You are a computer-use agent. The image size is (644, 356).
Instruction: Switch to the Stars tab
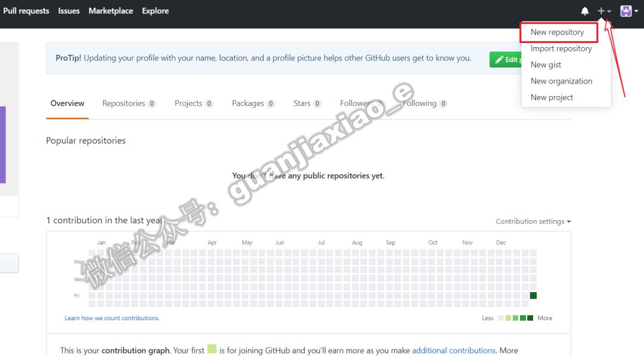tap(307, 104)
